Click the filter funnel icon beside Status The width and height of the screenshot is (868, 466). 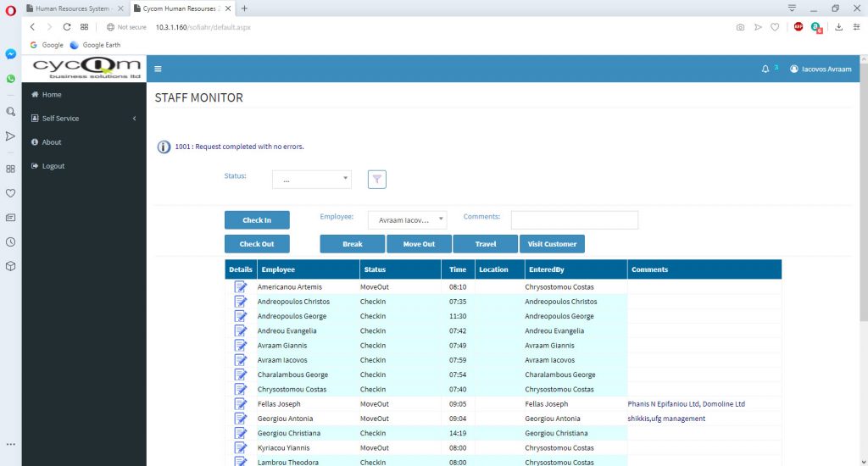(377, 180)
